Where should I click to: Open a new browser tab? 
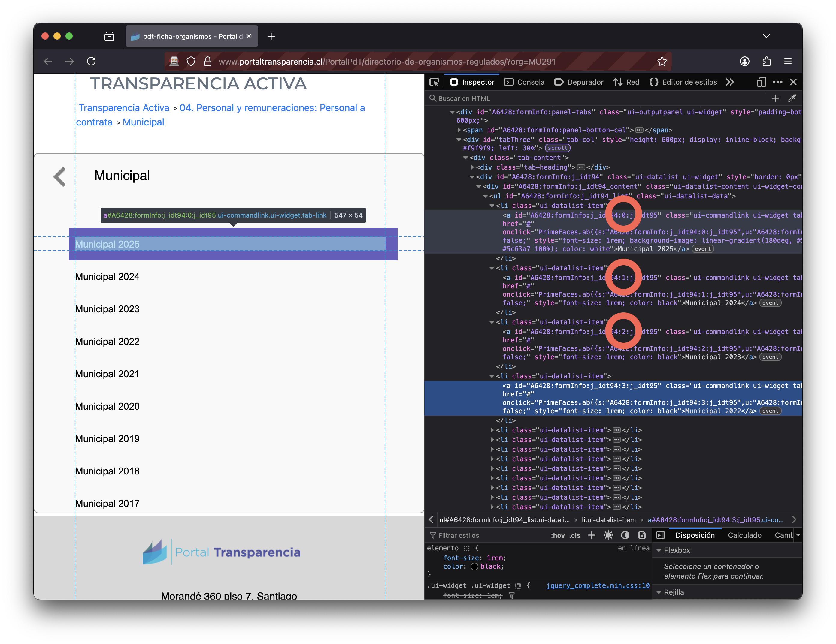click(x=271, y=36)
